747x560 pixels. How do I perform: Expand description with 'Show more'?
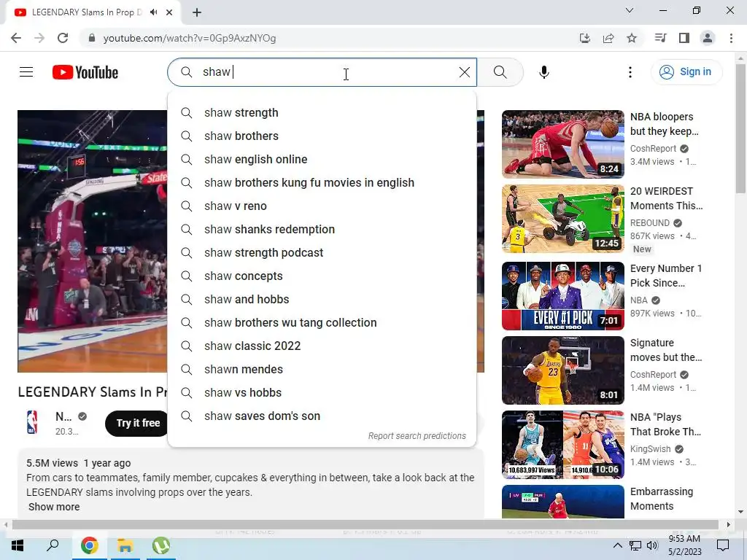pos(54,507)
